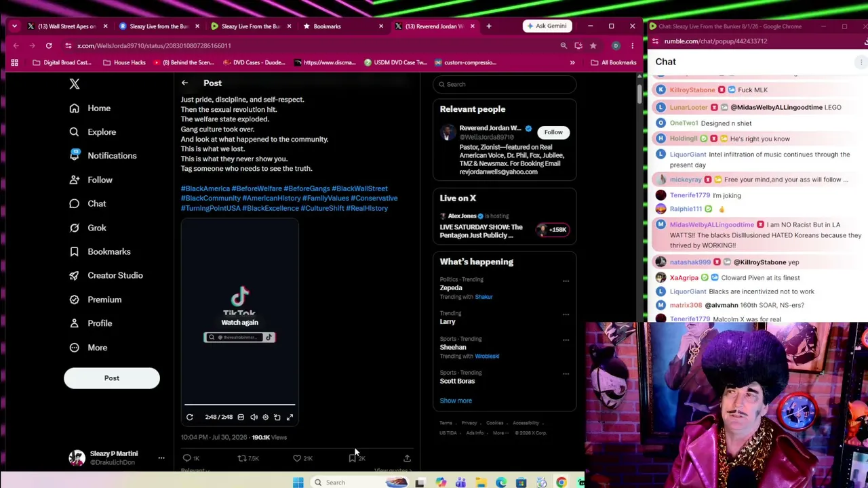The width and height of the screenshot is (868, 488).
Task: Toggle picture-in-picture for the video
Action: 277,418
